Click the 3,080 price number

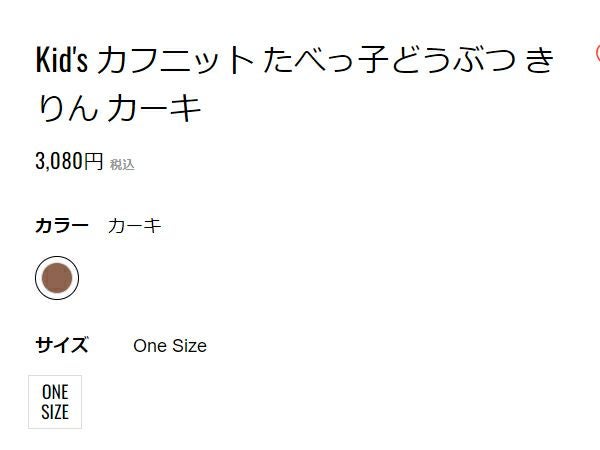click(57, 161)
